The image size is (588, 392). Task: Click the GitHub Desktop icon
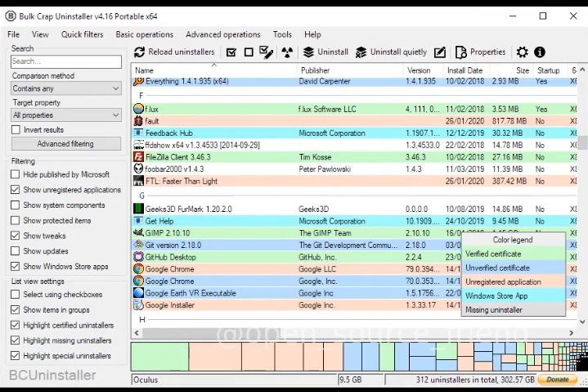click(x=138, y=257)
